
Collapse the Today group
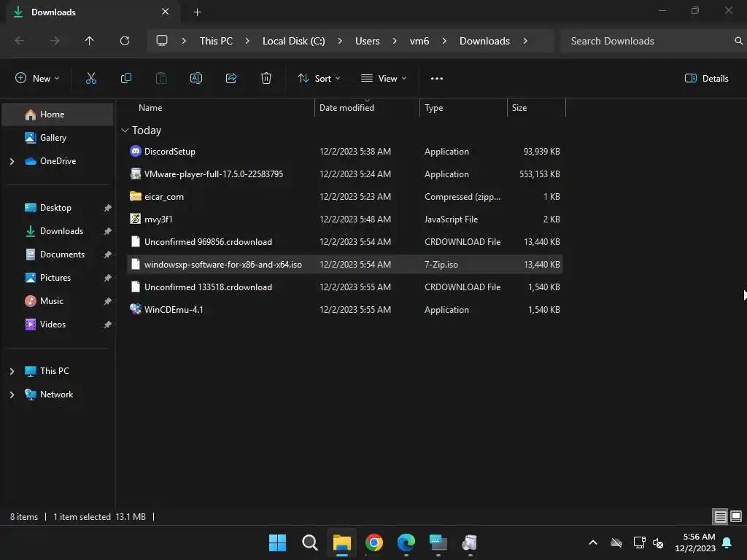pyautogui.click(x=125, y=131)
